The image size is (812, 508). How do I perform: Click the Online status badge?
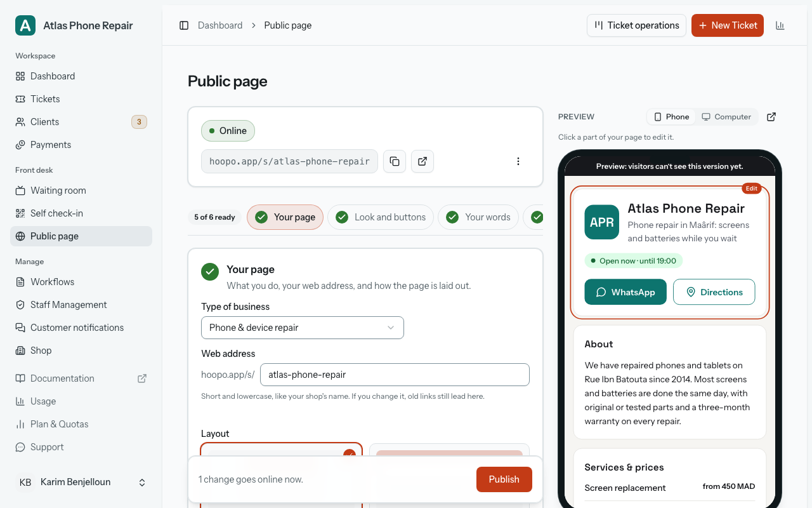coord(228,131)
